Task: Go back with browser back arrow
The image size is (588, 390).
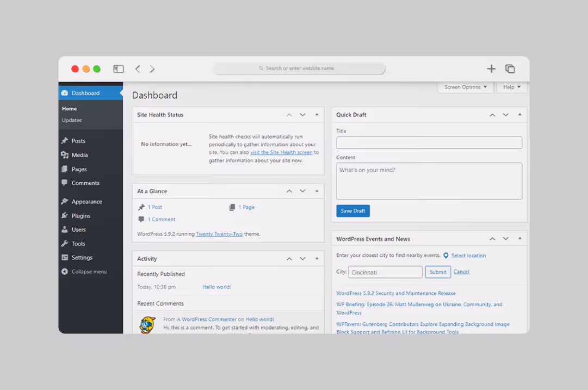Action: pos(138,69)
